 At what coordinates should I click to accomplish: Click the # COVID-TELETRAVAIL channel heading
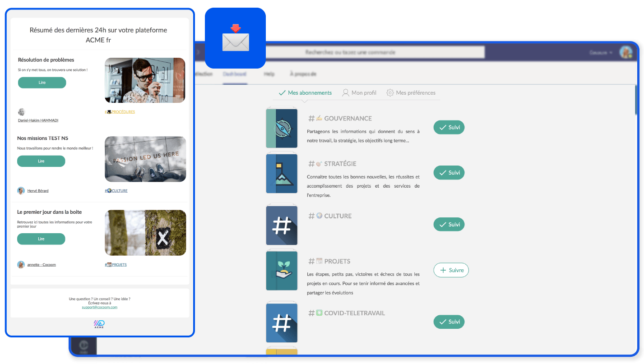click(x=347, y=313)
